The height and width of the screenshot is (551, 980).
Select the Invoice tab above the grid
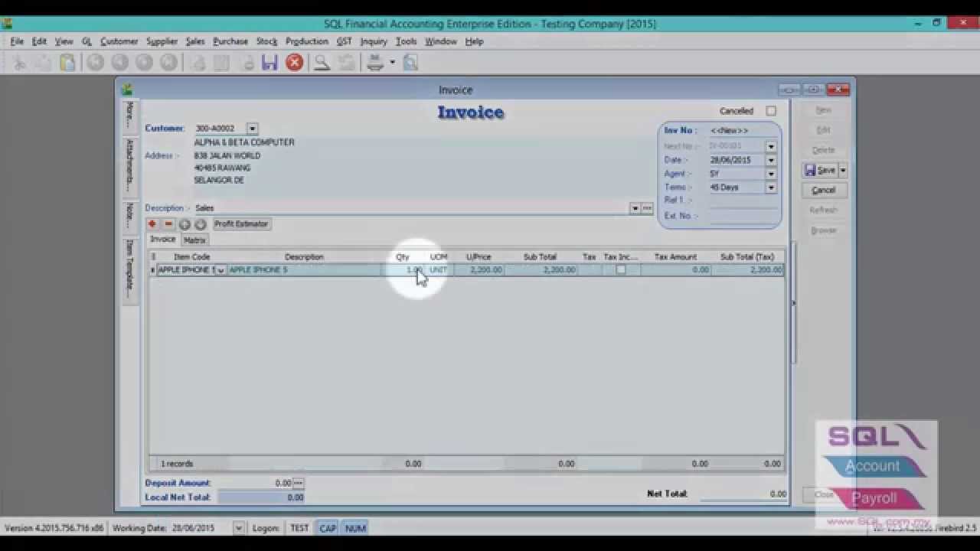pos(162,240)
